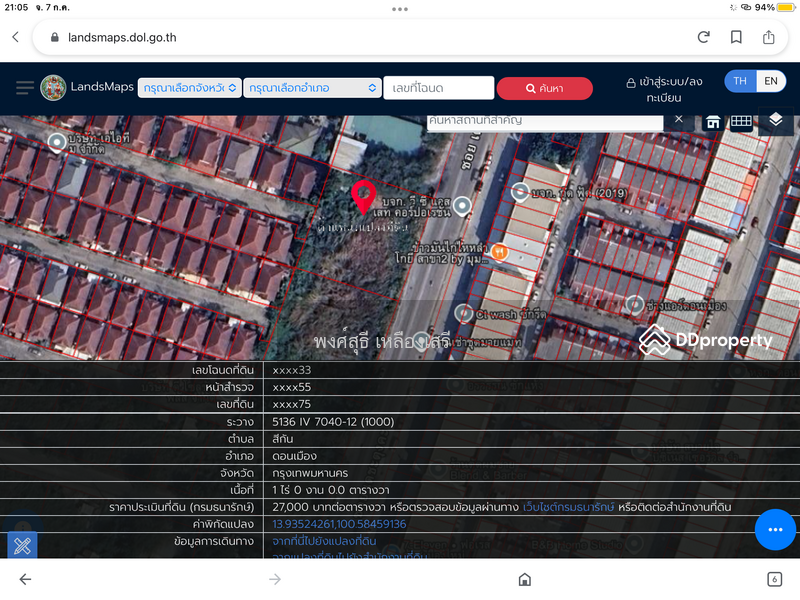
Task: Click the บริษัท เอไอที map marker
Action: [x=57, y=142]
